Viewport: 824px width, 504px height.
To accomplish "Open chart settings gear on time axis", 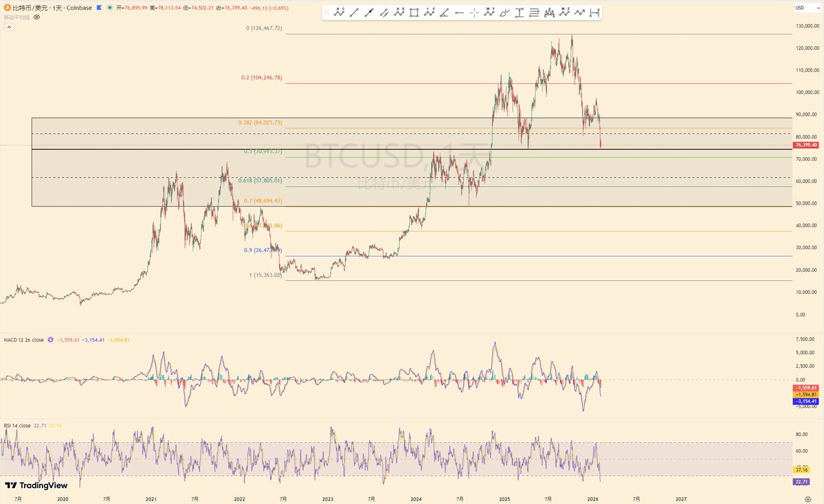I will click(x=808, y=499).
